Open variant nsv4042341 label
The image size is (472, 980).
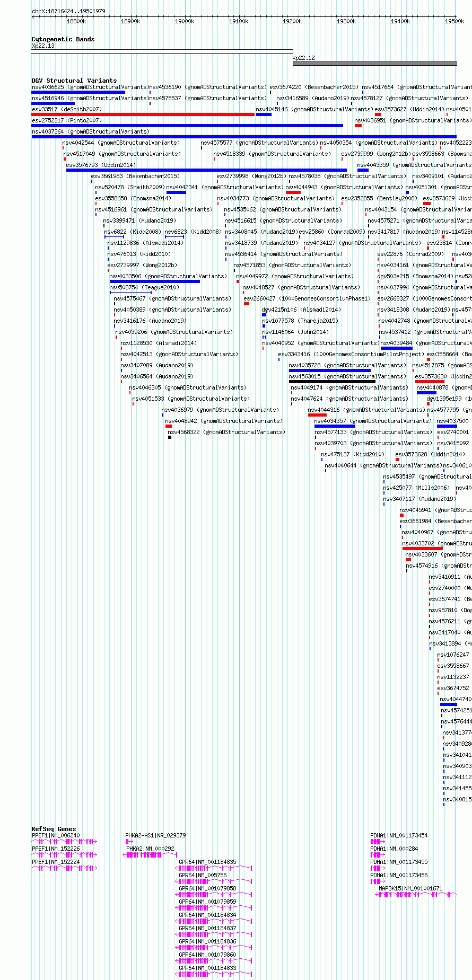point(225,187)
